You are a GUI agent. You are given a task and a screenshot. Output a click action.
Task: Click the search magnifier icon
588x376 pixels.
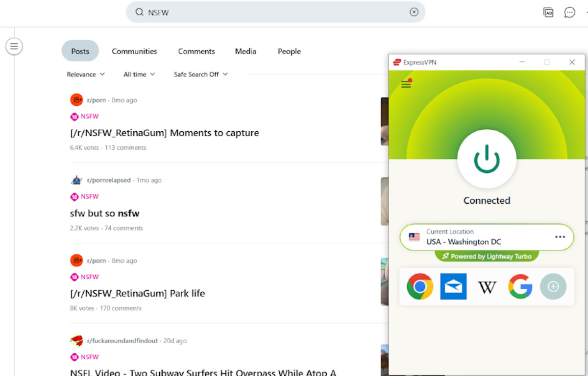(x=139, y=12)
